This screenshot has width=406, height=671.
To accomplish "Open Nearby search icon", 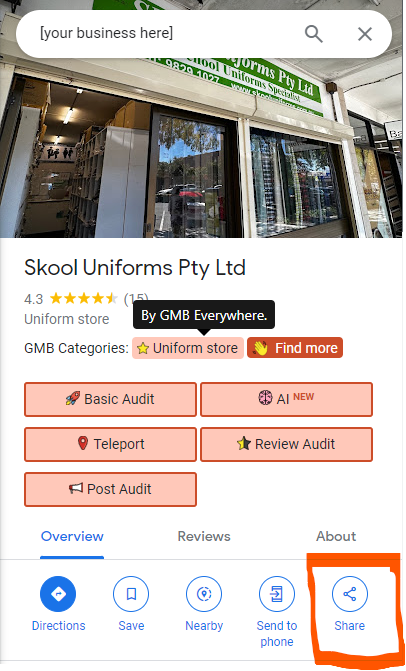I will pyautogui.click(x=204, y=594).
